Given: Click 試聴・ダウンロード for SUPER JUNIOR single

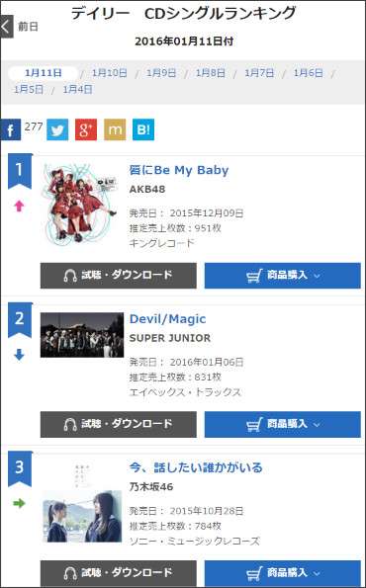Looking at the screenshot, I should (119, 425).
